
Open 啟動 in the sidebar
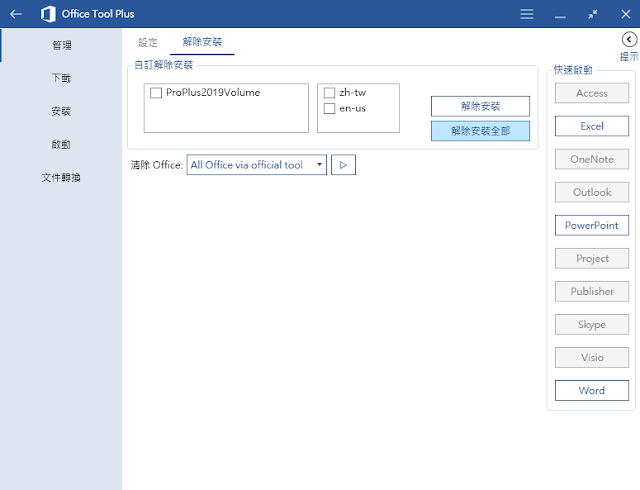click(61, 144)
